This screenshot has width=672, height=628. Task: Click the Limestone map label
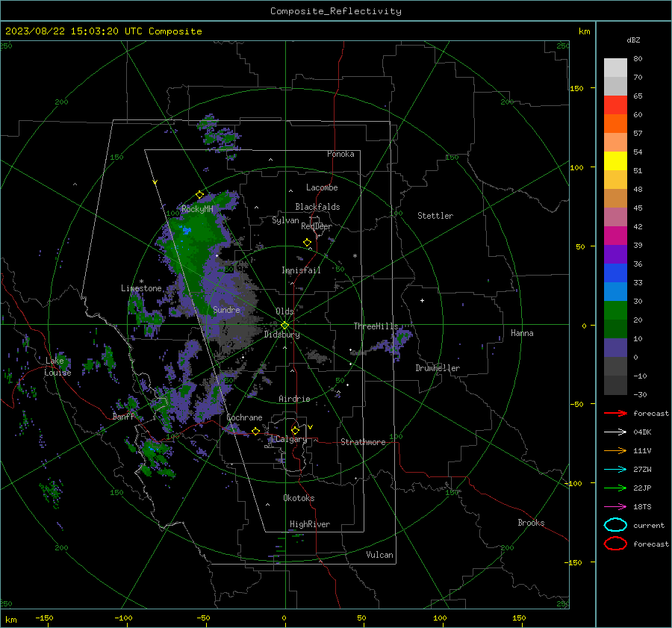click(141, 288)
